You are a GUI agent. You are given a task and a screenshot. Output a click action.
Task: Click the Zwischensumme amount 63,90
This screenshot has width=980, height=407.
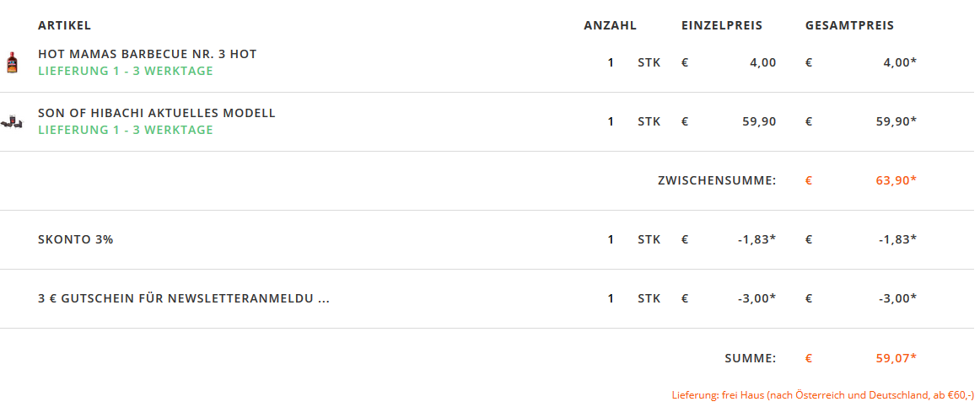click(897, 180)
